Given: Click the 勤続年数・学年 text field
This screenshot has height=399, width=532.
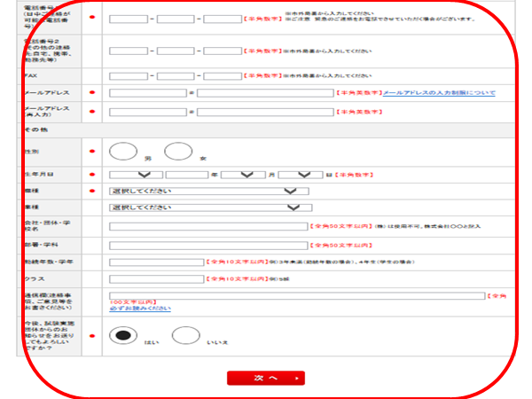Looking at the screenshot, I should [156, 262].
